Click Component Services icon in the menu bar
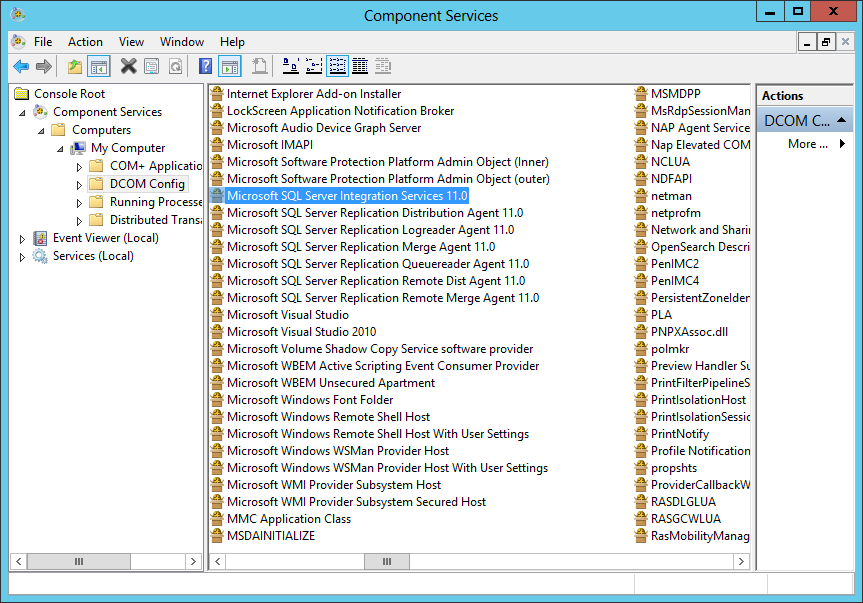The height and width of the screenshot is (603, 863). click(x=18, y=42)
